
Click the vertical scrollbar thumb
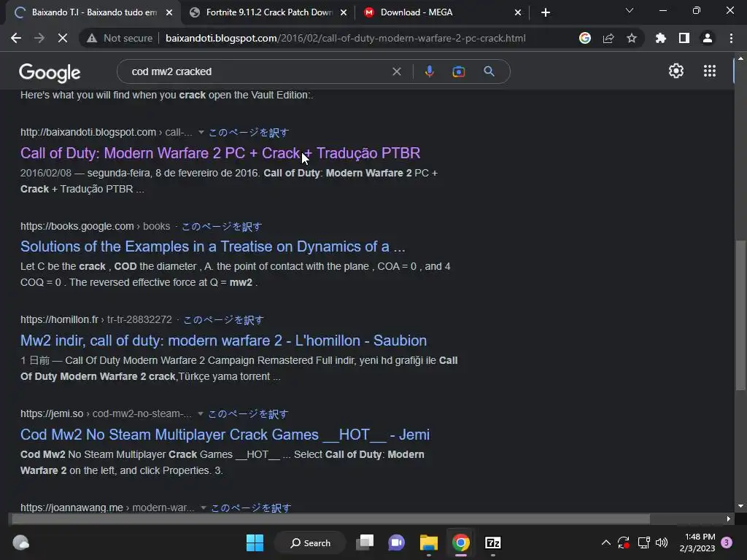(x=740, y=315)
